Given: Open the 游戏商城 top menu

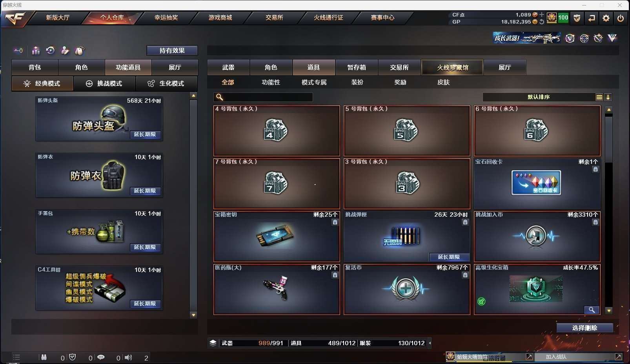Looking at the screenshot, I should coord(220,18).
